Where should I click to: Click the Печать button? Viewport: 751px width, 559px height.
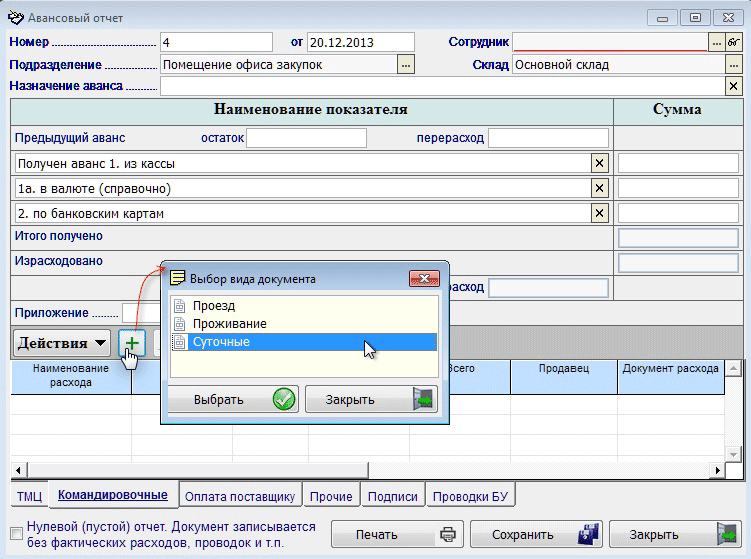tap(397, 534)
